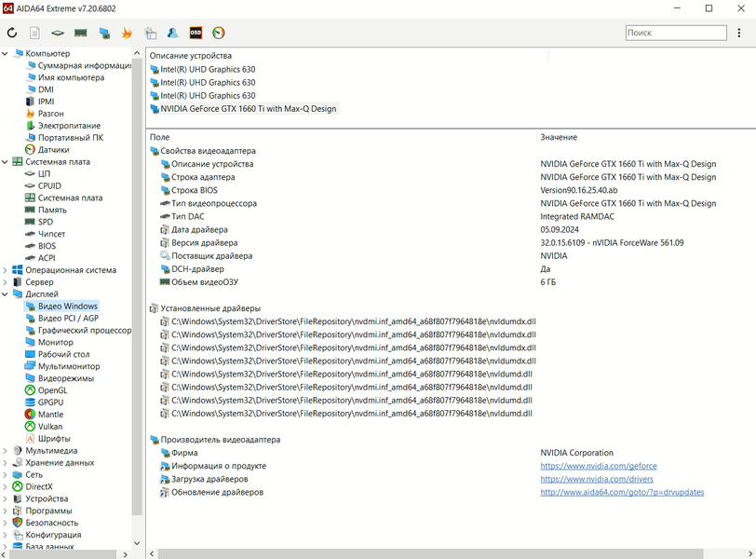
Task: Expand the Сервер tree node
Action: click(x=6, y=282)
